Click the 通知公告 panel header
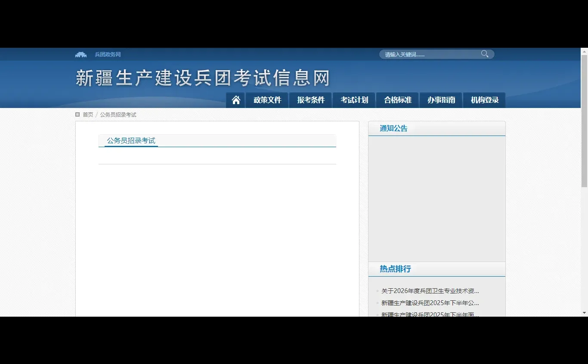 394,128
